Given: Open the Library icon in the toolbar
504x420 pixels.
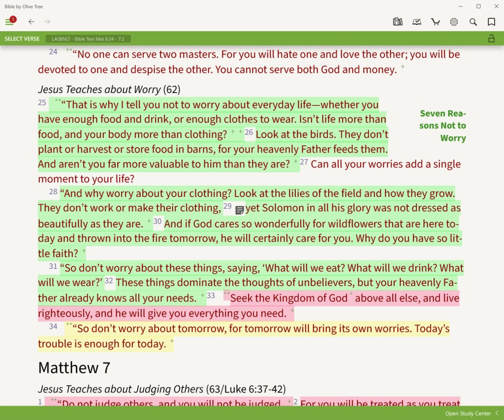Looking at the screenshot, I should 397,22.
